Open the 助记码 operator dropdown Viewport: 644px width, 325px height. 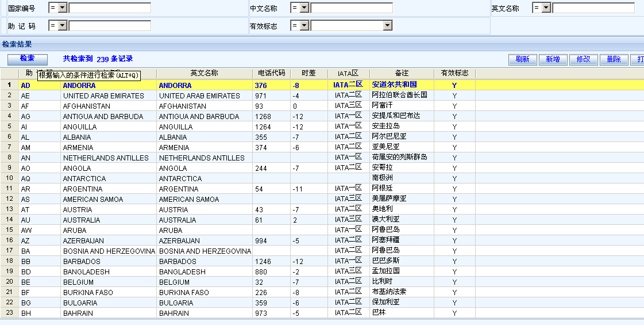pyautogui.click(x=62, y=26)
